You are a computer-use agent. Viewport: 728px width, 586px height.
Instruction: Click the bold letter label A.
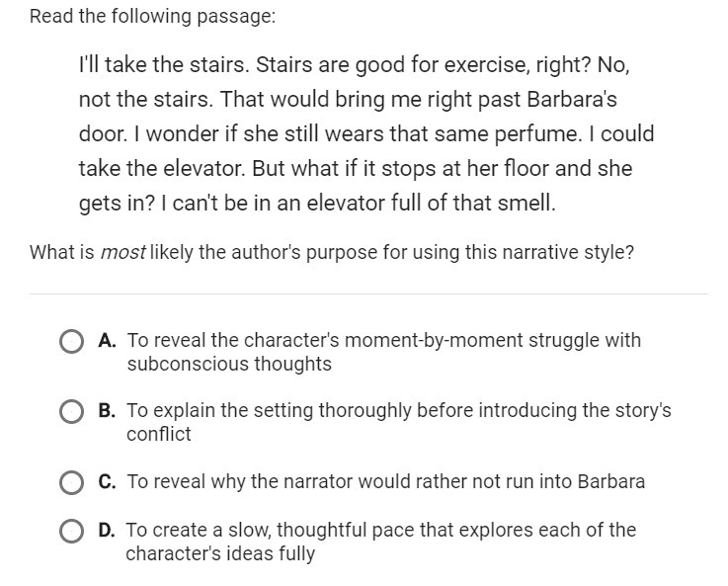(x=107, y=341)
